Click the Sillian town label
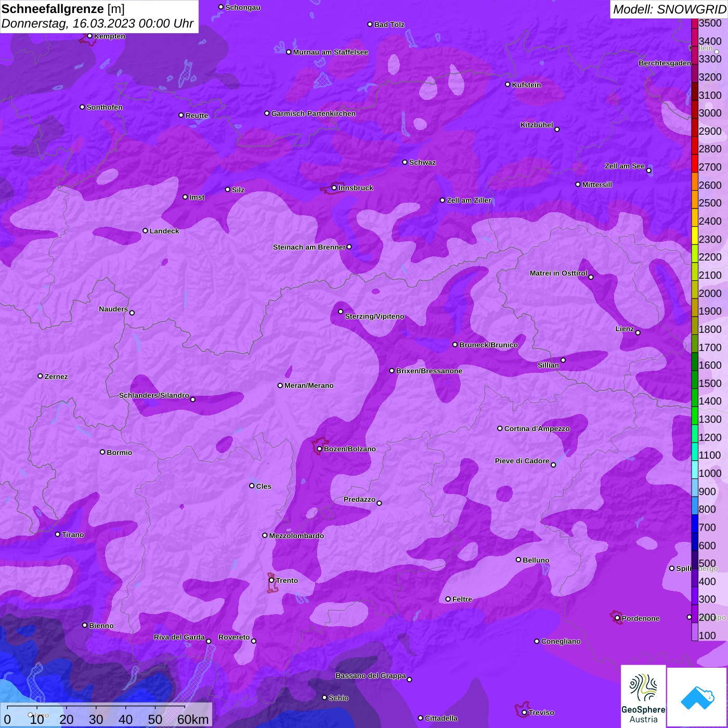This screenshot has width=728, height=728. click(548, 365)
